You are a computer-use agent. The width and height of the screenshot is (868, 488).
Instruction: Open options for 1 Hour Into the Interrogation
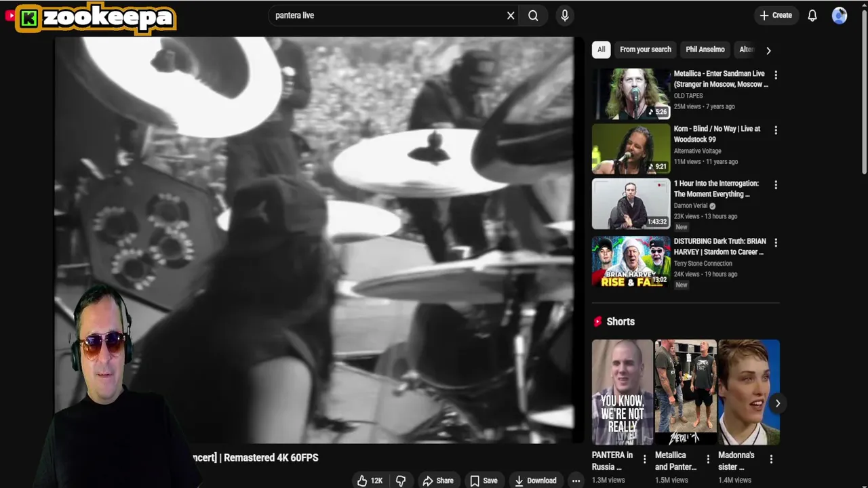[x=776, y=185]
